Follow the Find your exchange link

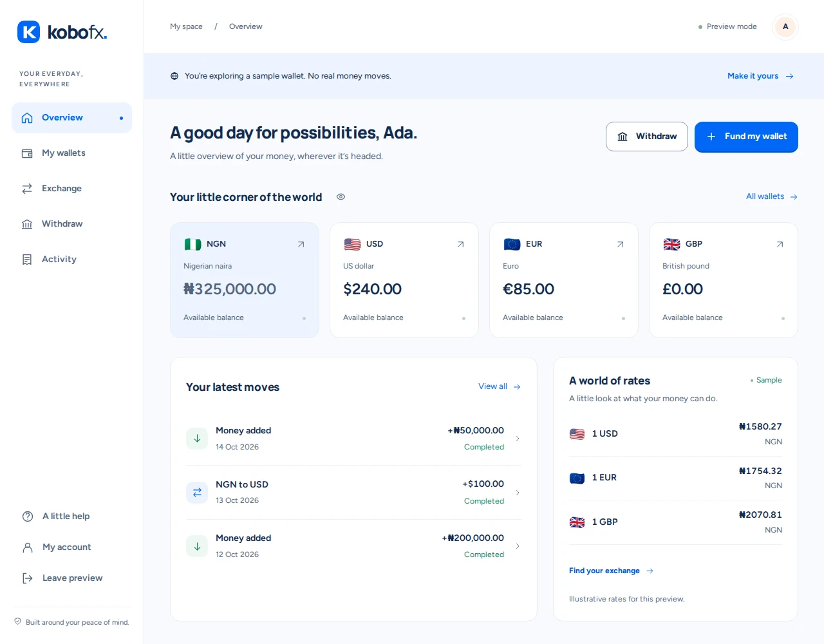612,571
